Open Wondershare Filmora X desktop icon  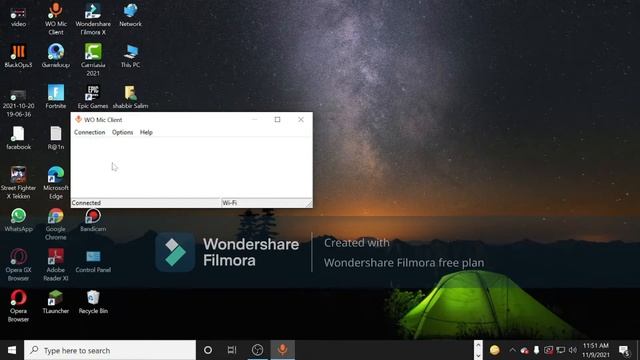[93, 18]
